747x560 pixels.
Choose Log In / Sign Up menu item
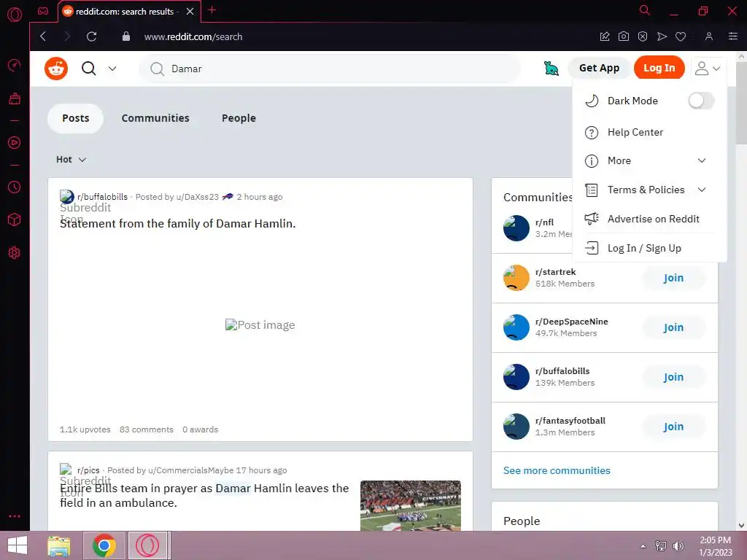649,248
